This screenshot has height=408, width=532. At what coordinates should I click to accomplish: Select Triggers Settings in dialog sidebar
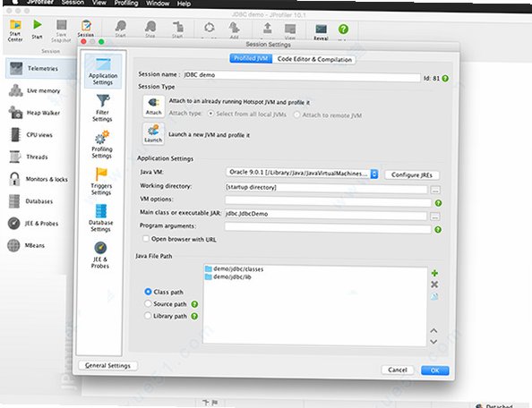point(101,182)
